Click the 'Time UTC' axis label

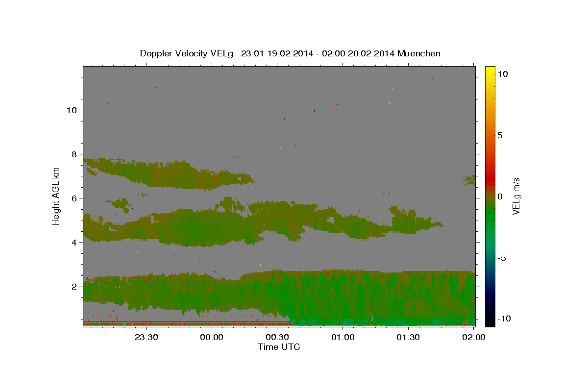[x=279, y=347]
